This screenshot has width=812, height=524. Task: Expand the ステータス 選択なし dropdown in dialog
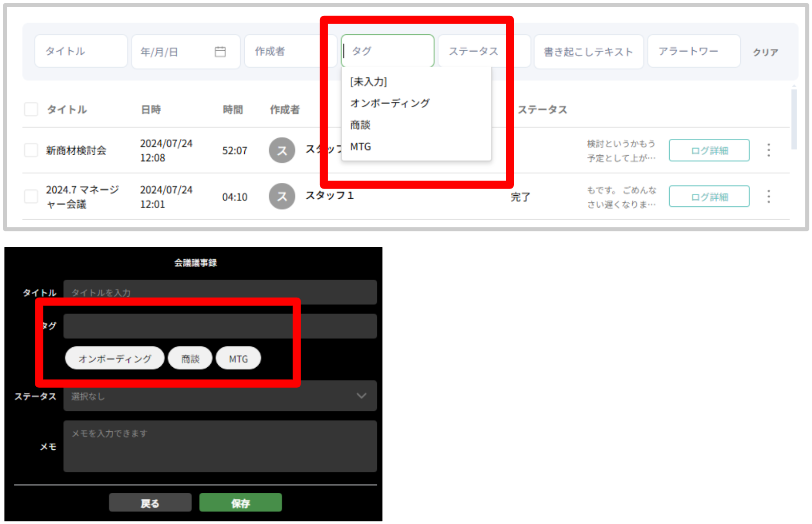coord(220,395)
